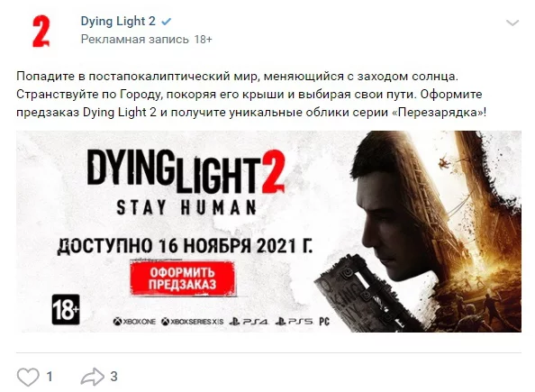
Task: Click the share count number 3
Action: coord(114,377)
